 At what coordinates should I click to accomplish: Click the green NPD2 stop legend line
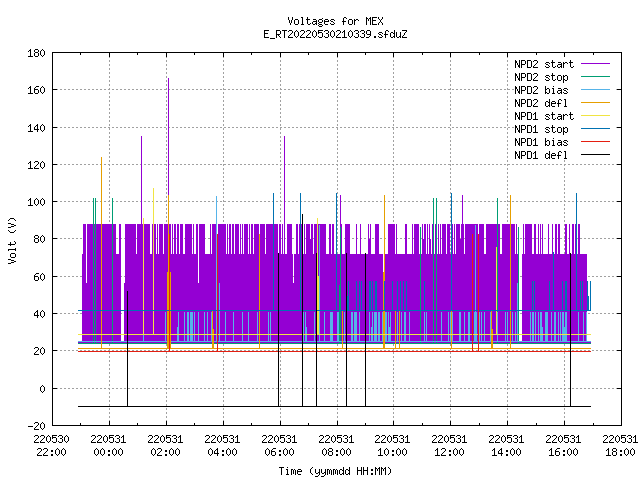pos(595,77)
